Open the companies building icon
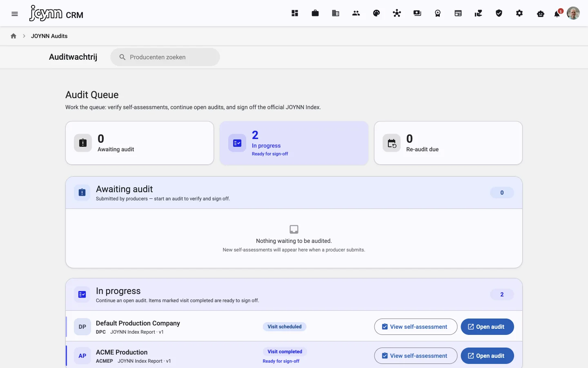 [x=336, y=13]
